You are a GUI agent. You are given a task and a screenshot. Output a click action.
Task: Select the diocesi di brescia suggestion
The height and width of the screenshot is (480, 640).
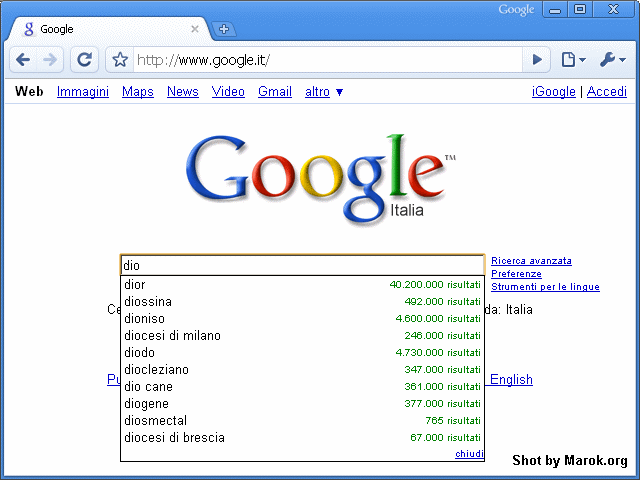click(302, 438)
